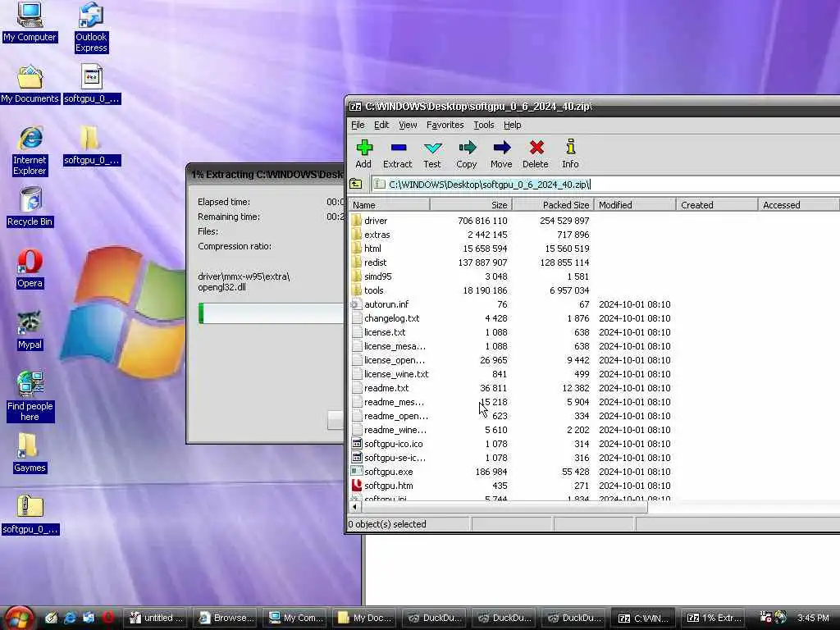Open Opera desktop shortcut
The height and width of the screenshot is (630, 840).
coord(30,269)
